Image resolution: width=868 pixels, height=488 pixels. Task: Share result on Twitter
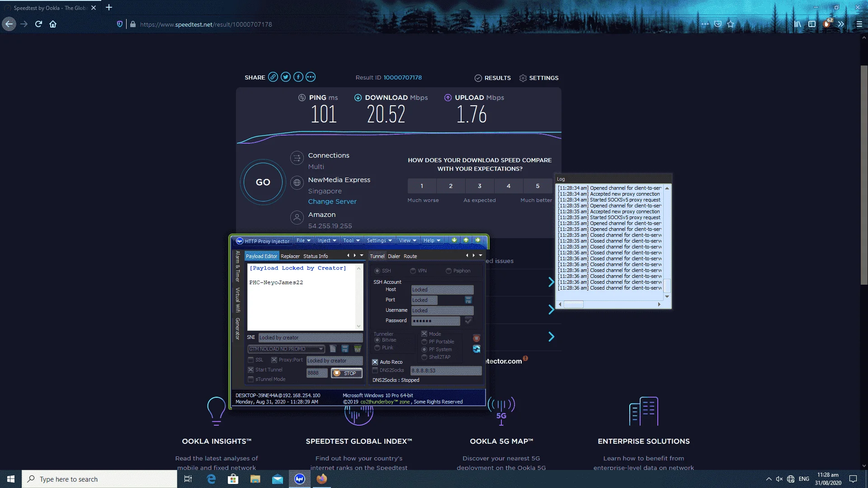tap(286, 77)
